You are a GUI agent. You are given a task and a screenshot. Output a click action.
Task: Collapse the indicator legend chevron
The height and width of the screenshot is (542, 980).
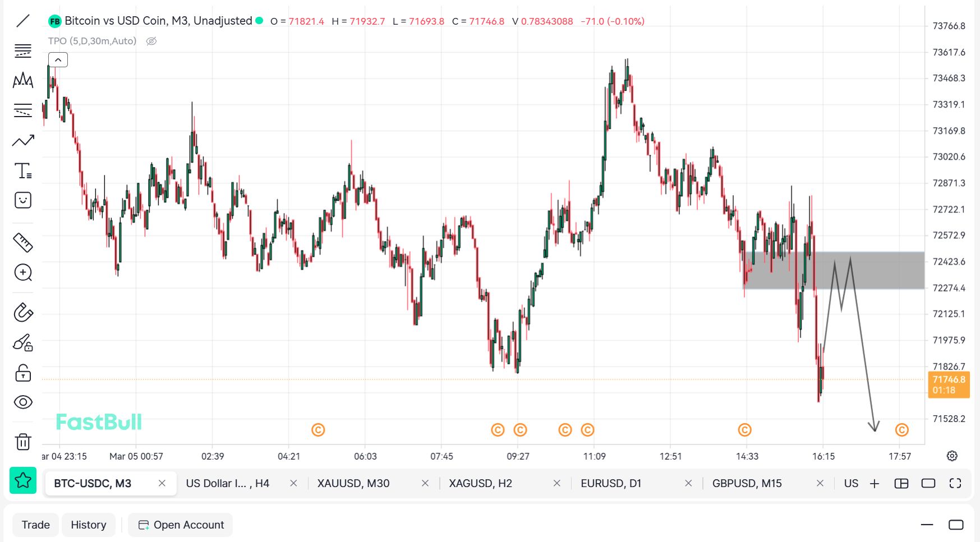click(58, 59)
